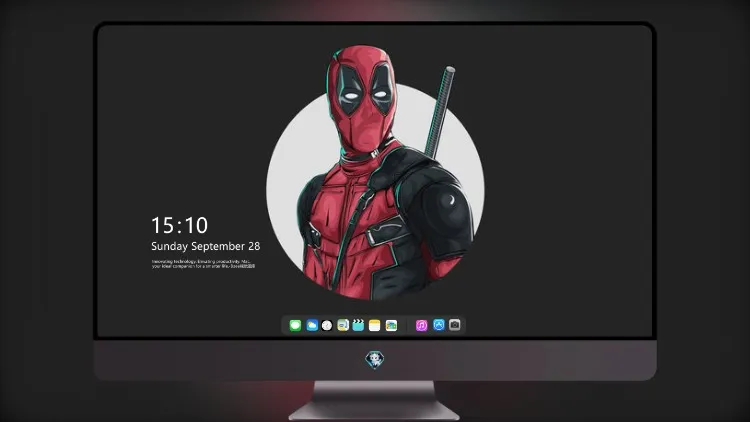Open the blue App Store icon
The width and height of the screenshot is (750, 422).
[439, 325]
